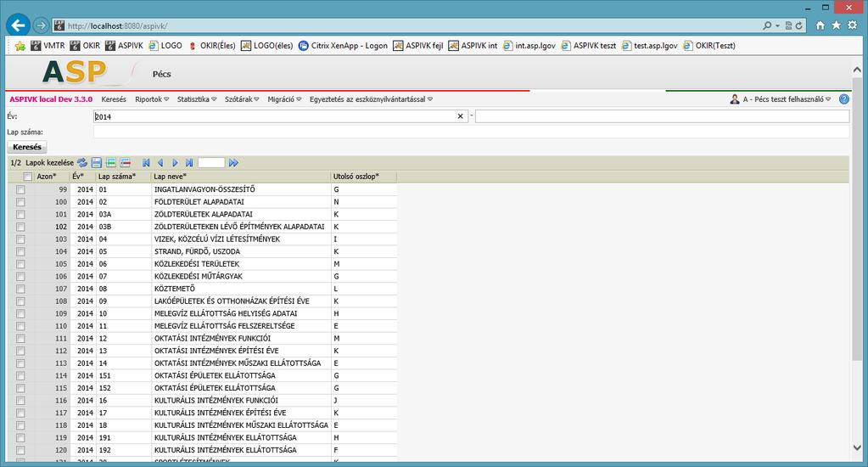Tick the checkbox for Azon 120
This screenshot has height=467, width=868.
[20, 450]
